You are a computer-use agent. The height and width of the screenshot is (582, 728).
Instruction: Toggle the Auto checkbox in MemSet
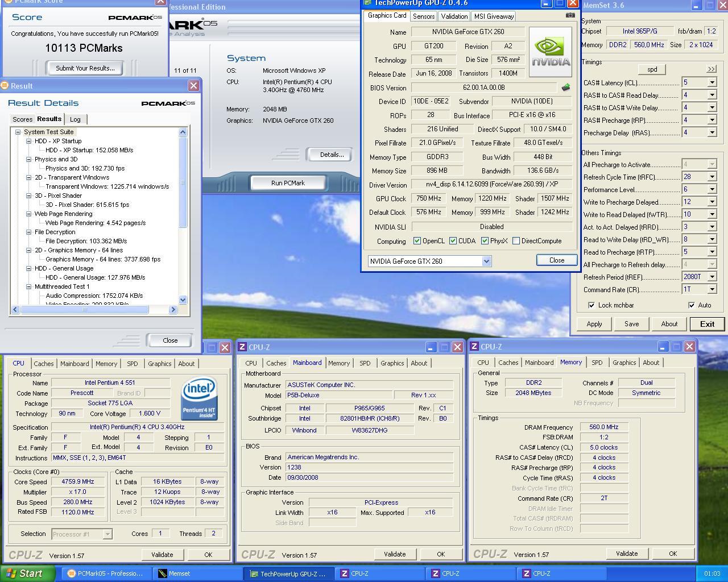coord(692,305)
